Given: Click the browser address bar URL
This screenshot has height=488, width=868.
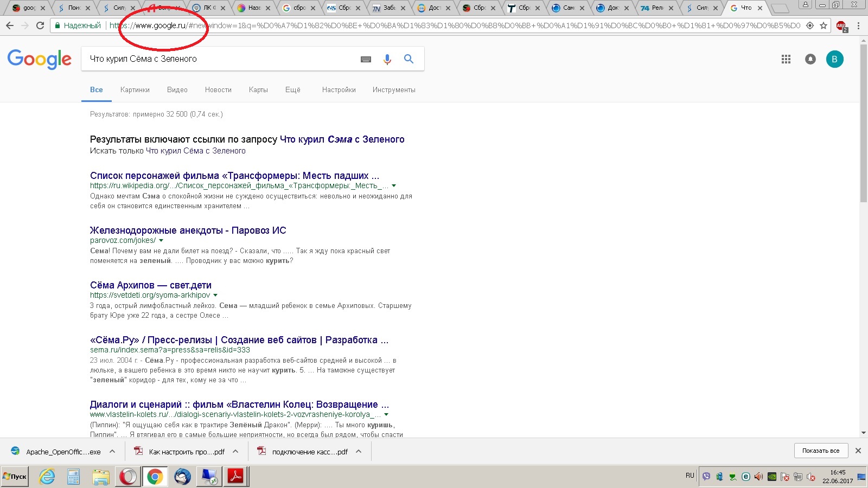Looking at the screenshot, I should [x=455, y=25].
